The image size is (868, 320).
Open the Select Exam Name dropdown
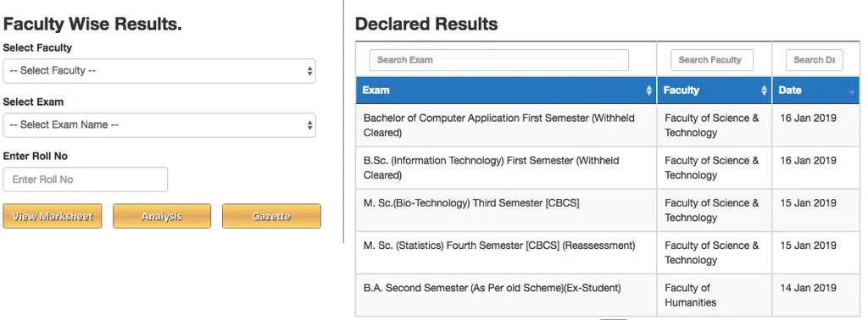[x=159, y=125]
